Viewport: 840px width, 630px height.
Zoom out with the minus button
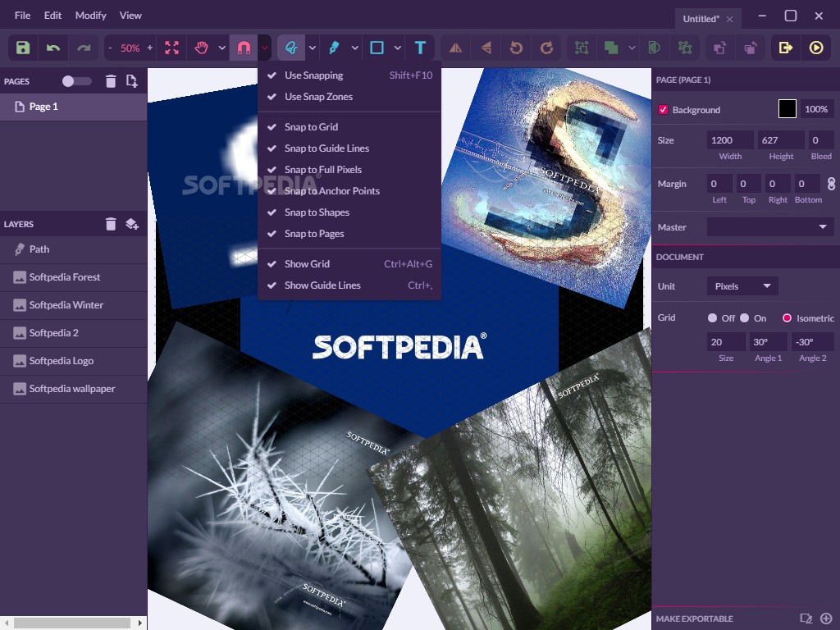111,48
